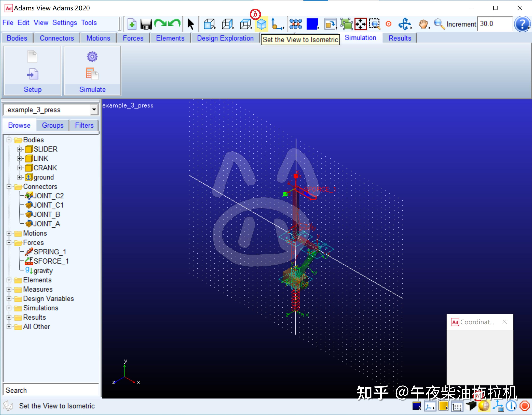Click the window layout icon in toolbar
Image resolution: width=532 pixels, height=415 pixels.
click(331, 24)
